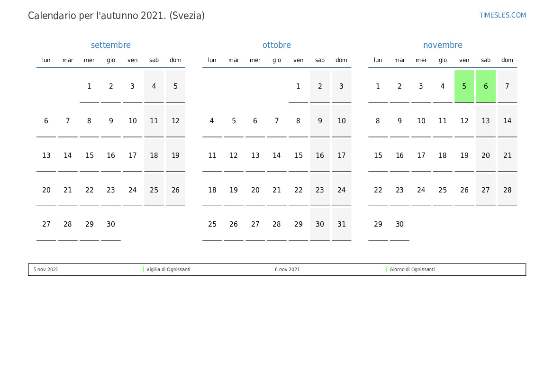This screenshot has height=392, width=554.
Task: Click day 28 in novembre
Action: click(507, 190)
